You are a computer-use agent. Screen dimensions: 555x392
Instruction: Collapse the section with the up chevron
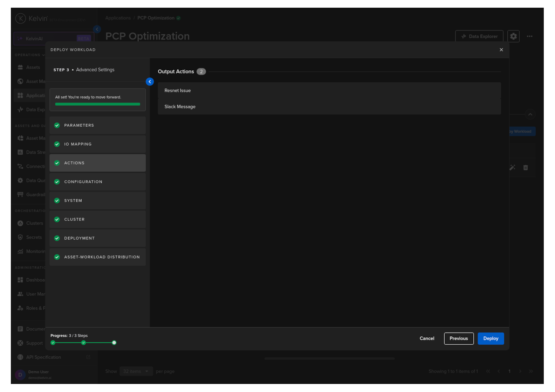[530, 114]
